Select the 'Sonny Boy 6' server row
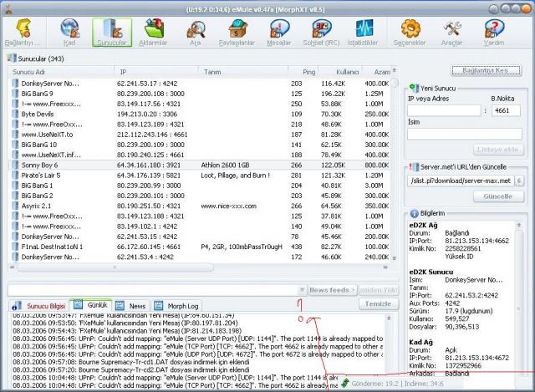The image size is (535, 392). pos(200,165)
